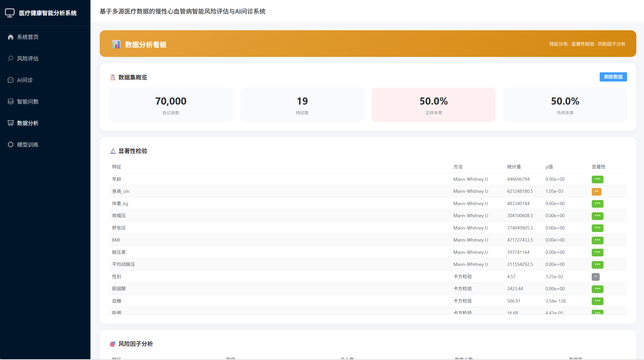Click the p-value 1.05e-03

[x=554, y=191]
